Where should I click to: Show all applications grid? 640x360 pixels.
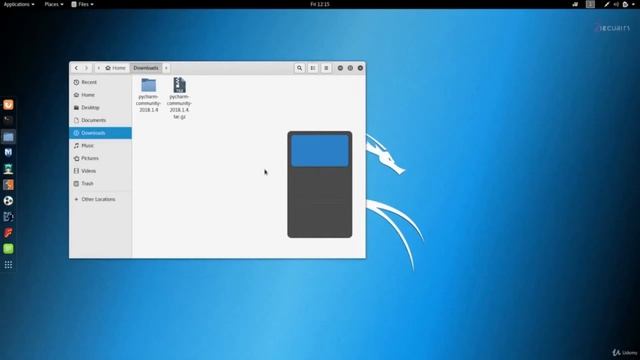coord(8,265)
